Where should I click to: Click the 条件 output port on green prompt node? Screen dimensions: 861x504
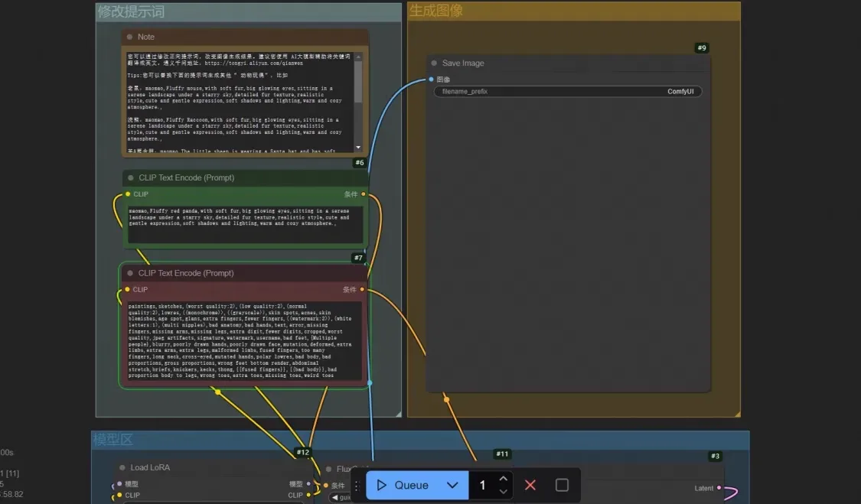tap(364, 194)
